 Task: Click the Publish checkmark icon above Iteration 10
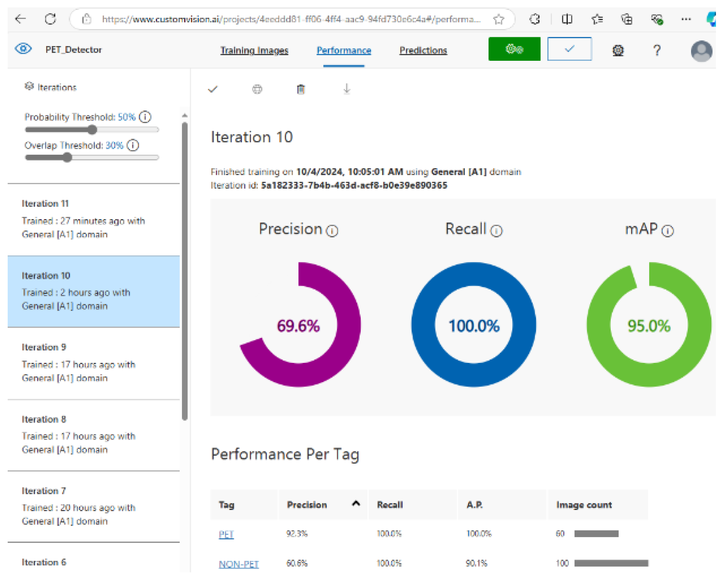click(x=212, y=90)
